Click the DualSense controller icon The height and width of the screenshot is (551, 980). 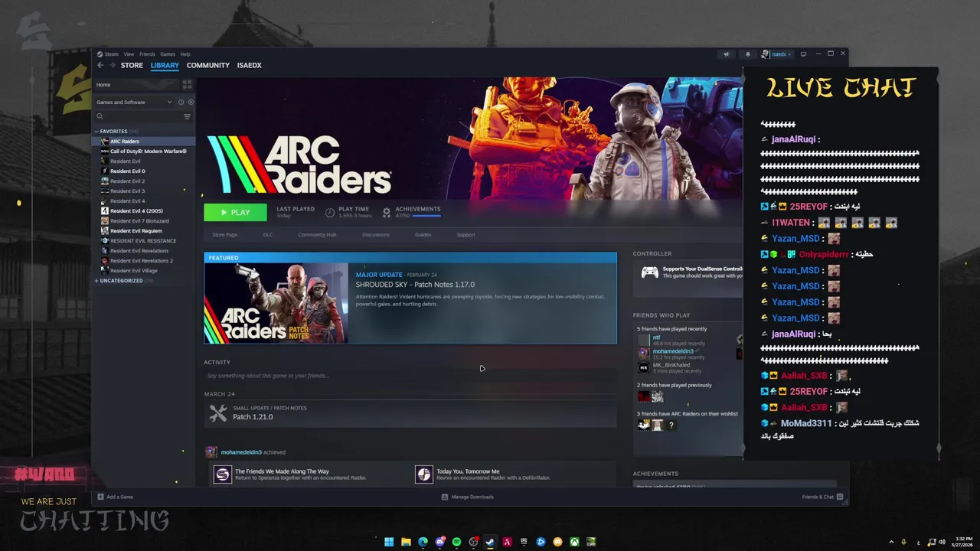point(649,272)
